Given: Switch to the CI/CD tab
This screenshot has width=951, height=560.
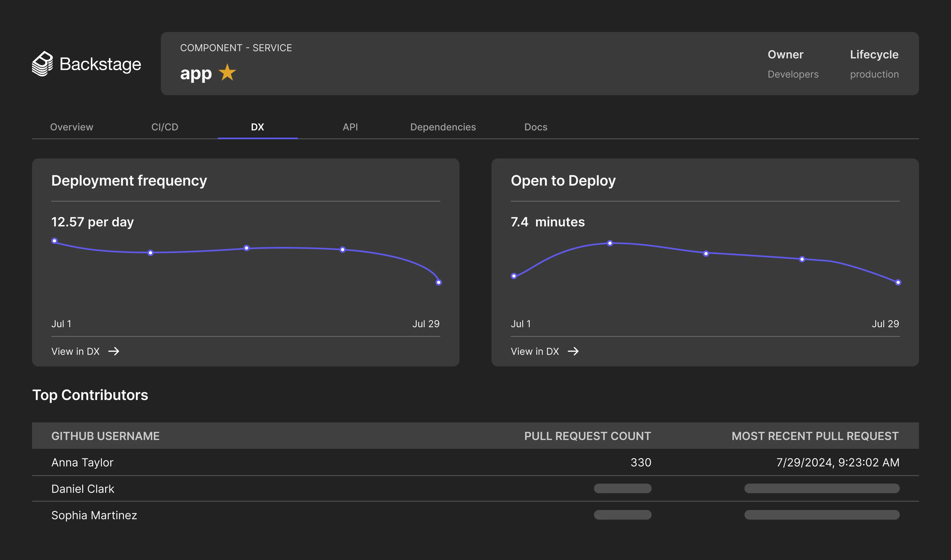Looking at the screenshot, I should 165,127.
